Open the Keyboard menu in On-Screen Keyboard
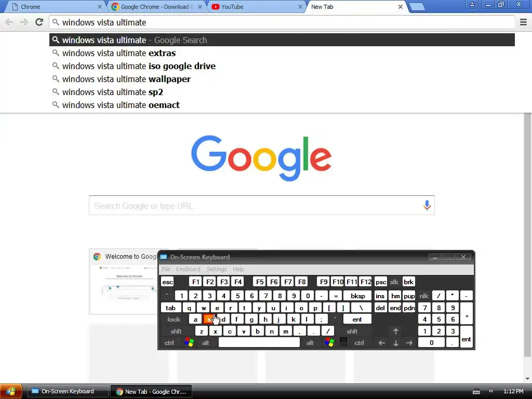Viewport: 532px width, 399px height. click(188, 269)
